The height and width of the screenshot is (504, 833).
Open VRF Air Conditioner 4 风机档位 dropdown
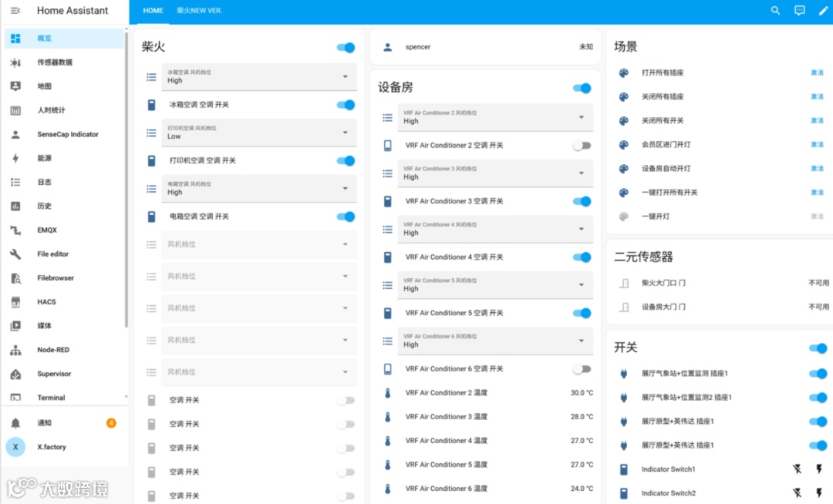click(x=495, y=229)
